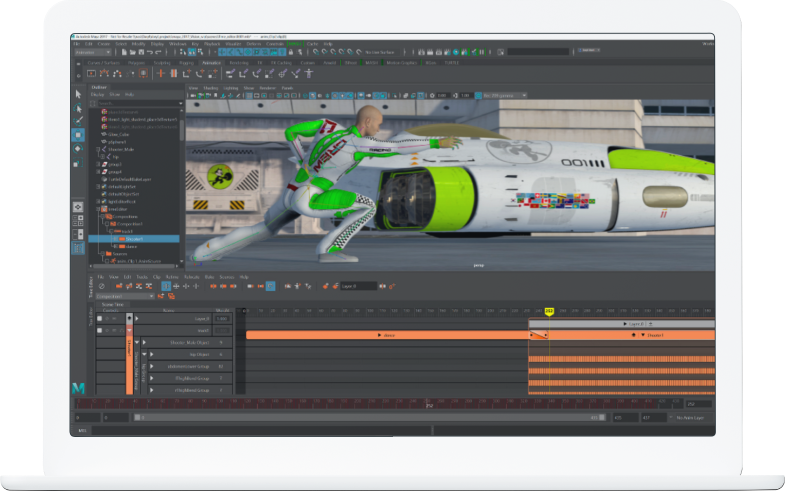Click the Paint selection tool

79,120
